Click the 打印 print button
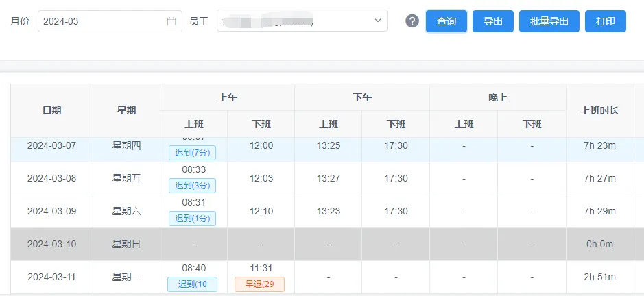Viewport: 644px width, 296px height. 605,21
